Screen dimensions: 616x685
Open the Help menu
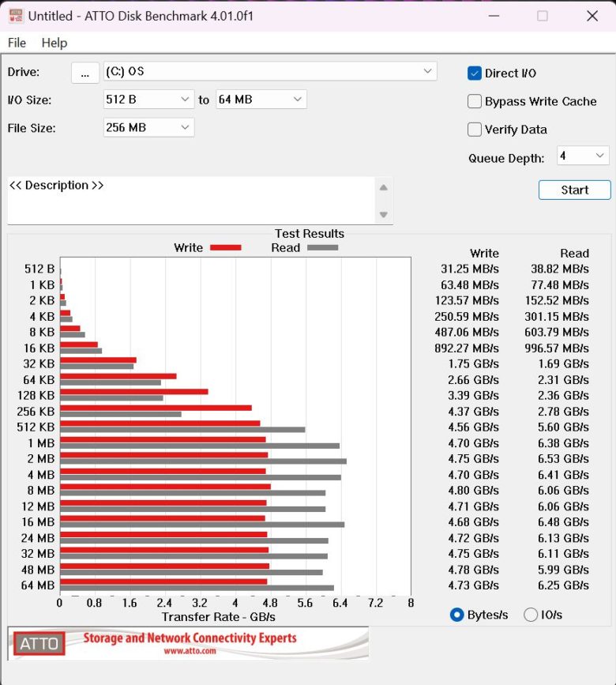[54, 43]
